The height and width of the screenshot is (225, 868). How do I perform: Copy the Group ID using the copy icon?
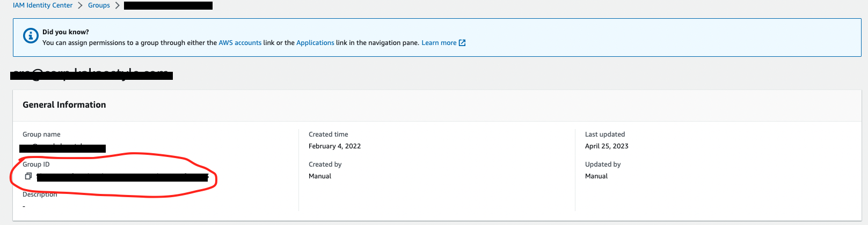(28, 176)
